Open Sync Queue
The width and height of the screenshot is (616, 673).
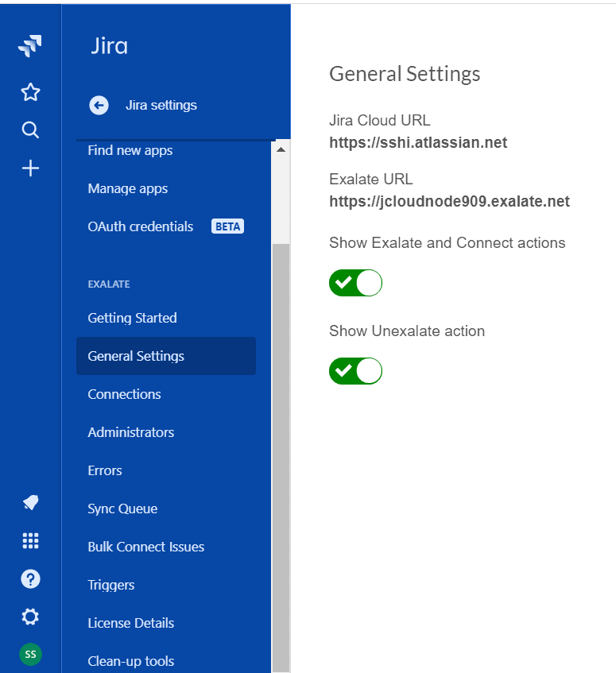pos(122,509)
